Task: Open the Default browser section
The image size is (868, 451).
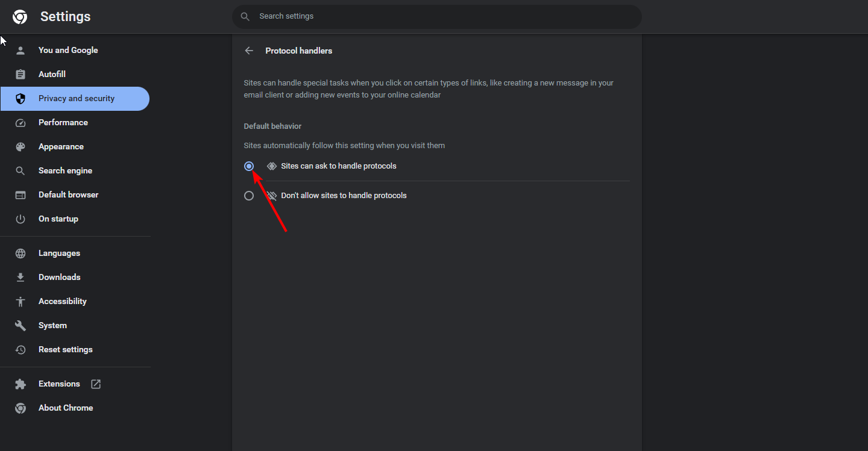Action: point(68,195)
